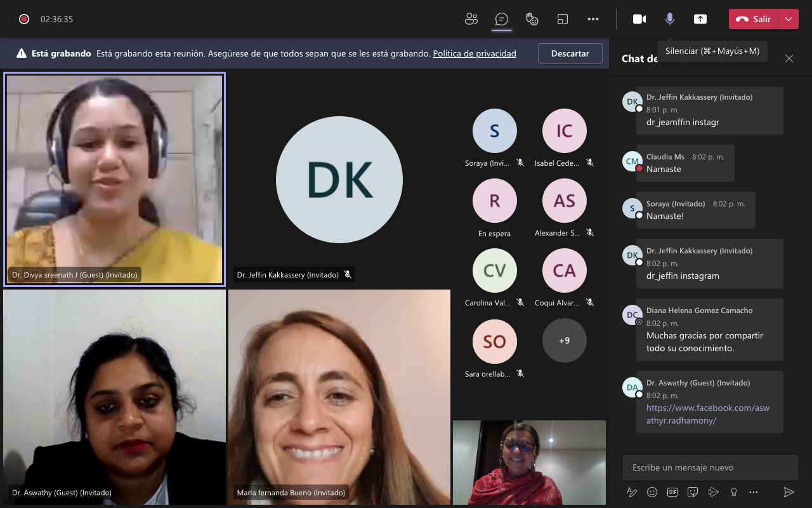Open the rooms/pop-out view icon
The height and width of the screenshot is (508, 812).
(x=563, y=19)
